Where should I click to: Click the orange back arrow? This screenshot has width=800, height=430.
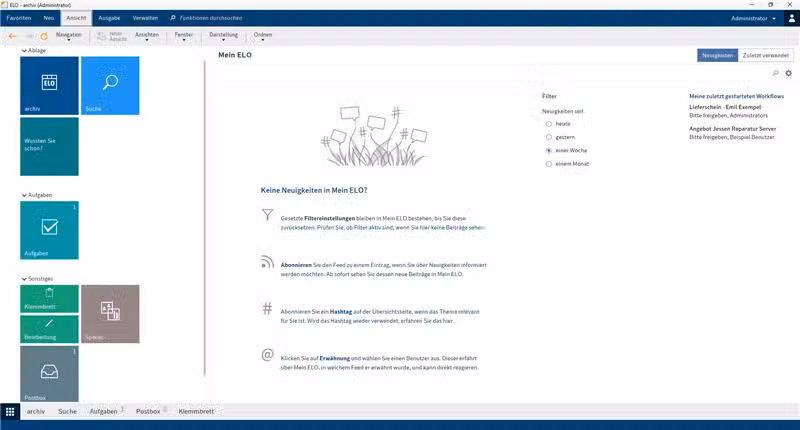point(12,36)
